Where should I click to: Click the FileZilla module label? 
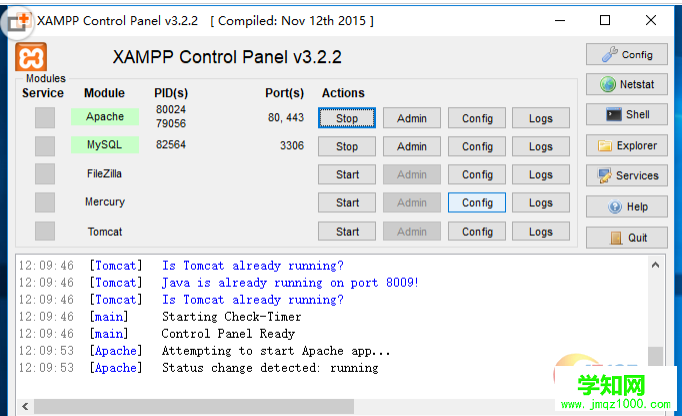(104, 174)
